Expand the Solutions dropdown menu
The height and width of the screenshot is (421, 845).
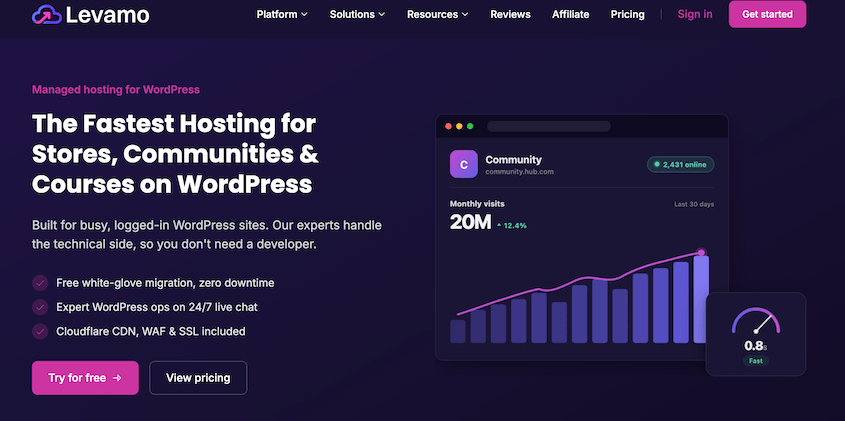coord(357,15)
